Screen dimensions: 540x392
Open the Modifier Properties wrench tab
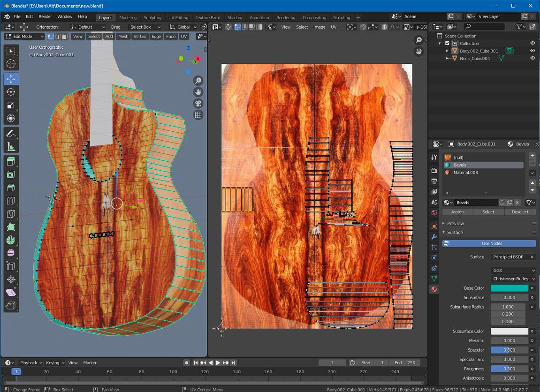434,236
